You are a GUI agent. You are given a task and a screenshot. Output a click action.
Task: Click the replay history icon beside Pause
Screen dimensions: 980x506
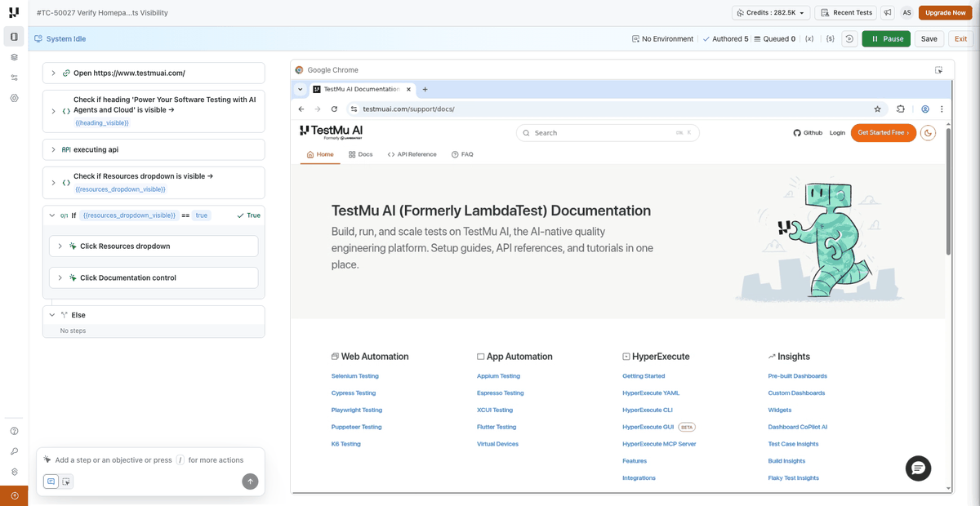pos(849,38)
